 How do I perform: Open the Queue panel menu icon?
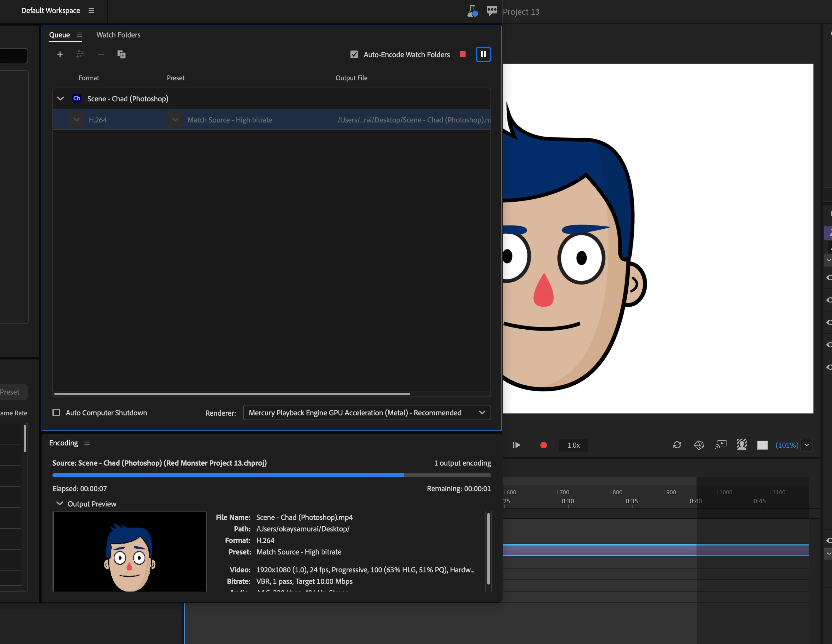point(79,35)
